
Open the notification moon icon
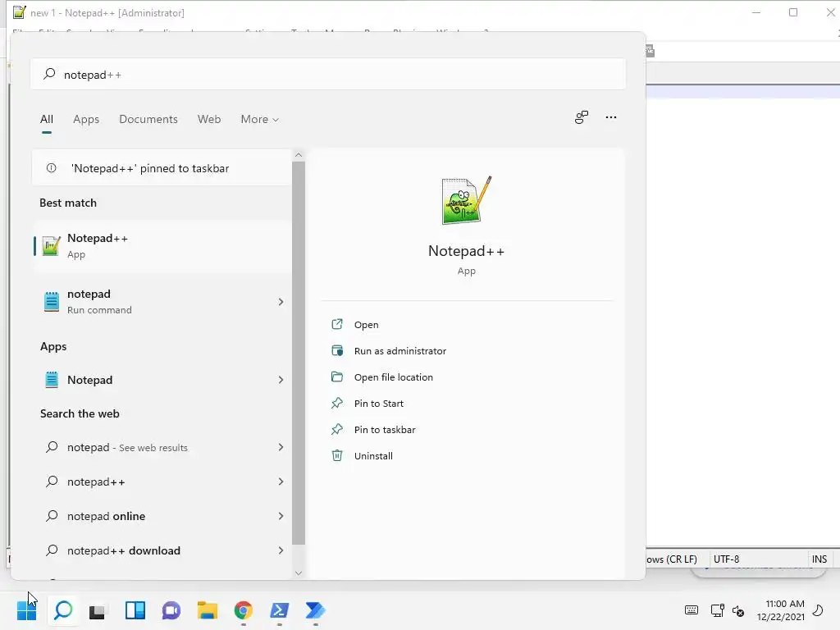[818, 610]
